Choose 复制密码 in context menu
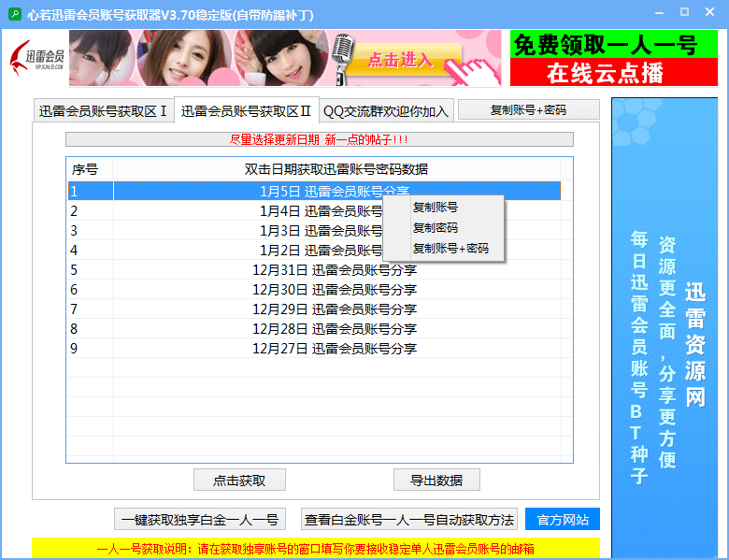Image resolution: width=729 pixels, height=560 pixels. coord(443,228)
